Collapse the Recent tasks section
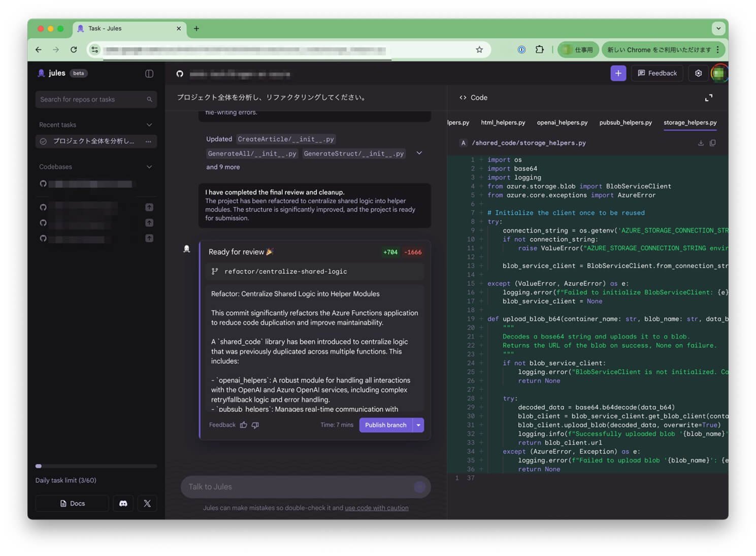The image size is (756, 556). pyautogui.click(x=149, y=125)
